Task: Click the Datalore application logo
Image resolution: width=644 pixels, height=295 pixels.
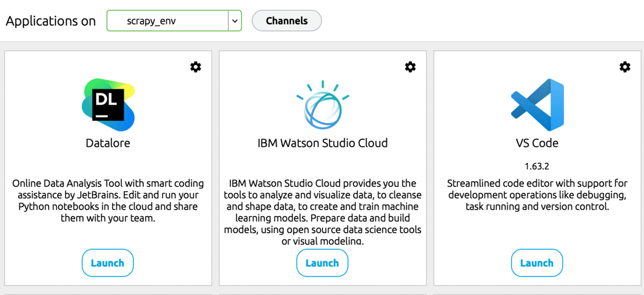Action: coord(108,105)
